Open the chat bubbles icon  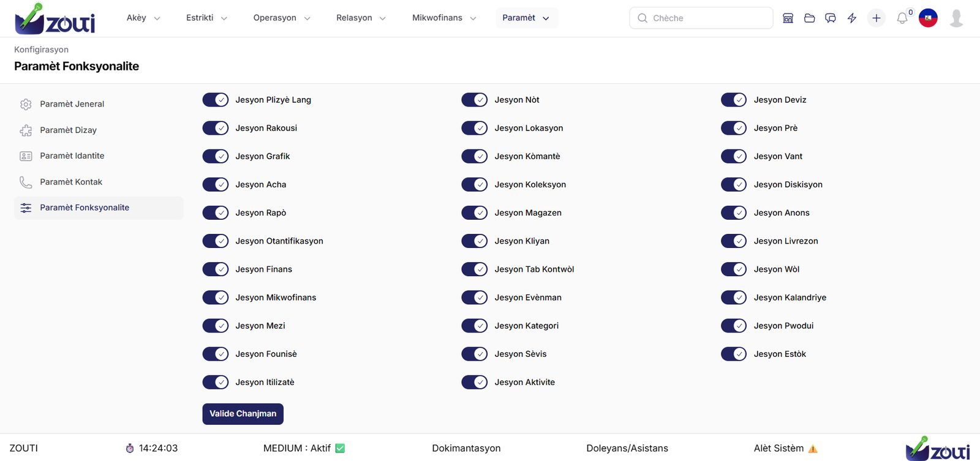tap(831, 18)
